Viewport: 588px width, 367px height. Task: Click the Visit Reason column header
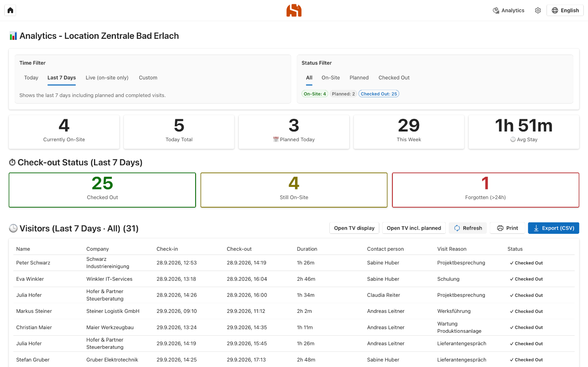[452, 249]
